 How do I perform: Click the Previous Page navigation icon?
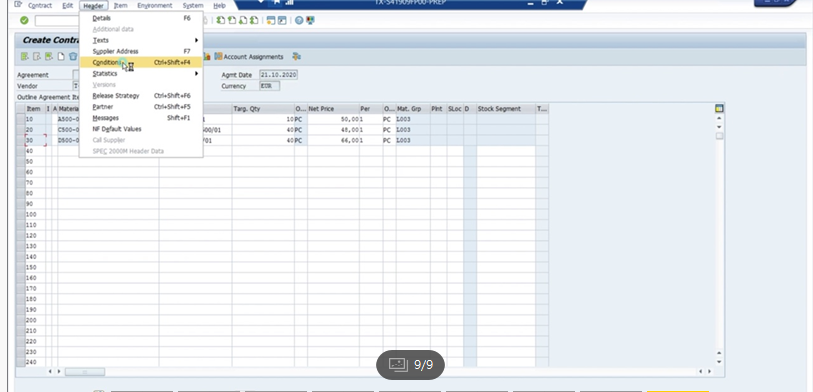coord(232,21)
